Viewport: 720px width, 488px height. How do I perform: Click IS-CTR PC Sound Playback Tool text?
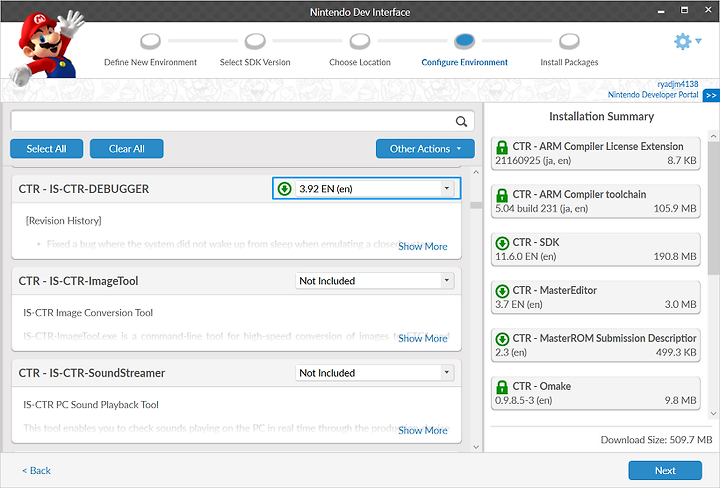click(91, 404)
